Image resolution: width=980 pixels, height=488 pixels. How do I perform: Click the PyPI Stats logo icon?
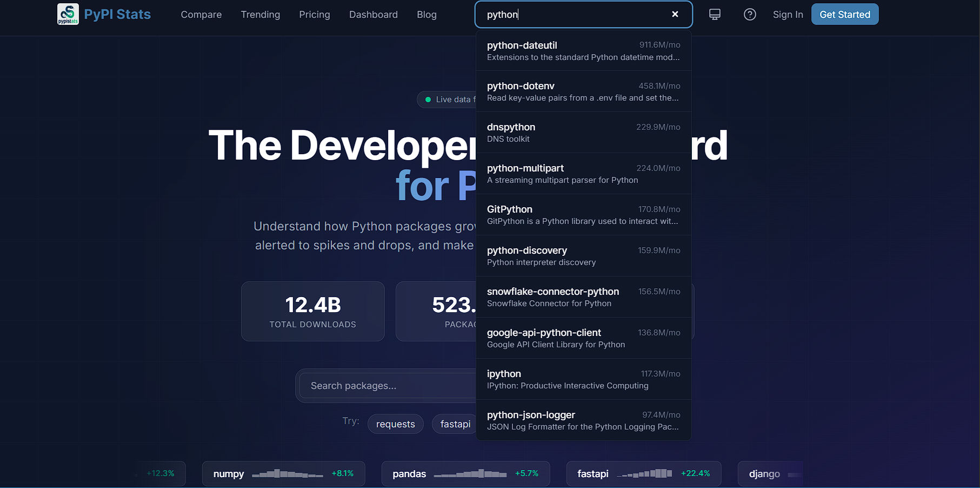pyautogui.click(x=67, y=14)
